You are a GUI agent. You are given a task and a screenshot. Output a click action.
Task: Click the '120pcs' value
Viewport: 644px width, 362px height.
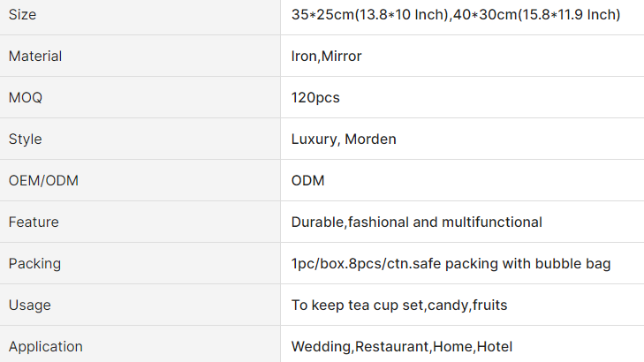click(315, 98)
